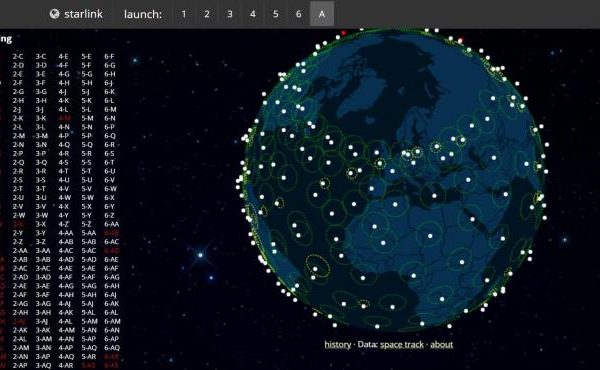Select launch 2 tab
This screenshot has height=370, width=600.
207,14
